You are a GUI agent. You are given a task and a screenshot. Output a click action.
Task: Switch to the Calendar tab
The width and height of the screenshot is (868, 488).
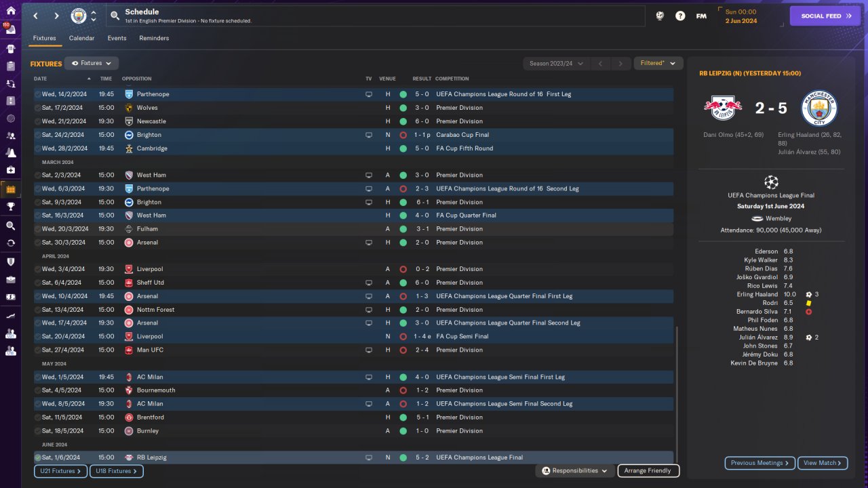click(81, 38)
